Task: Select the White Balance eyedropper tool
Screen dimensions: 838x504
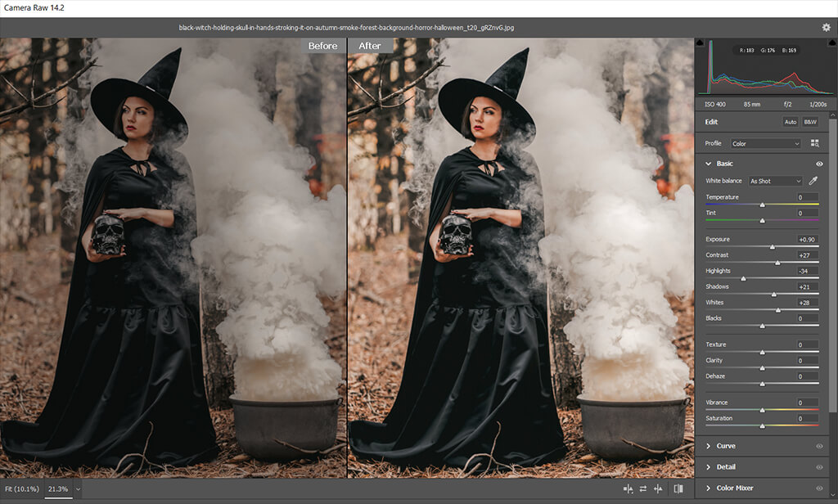Action: click(813, 181)
